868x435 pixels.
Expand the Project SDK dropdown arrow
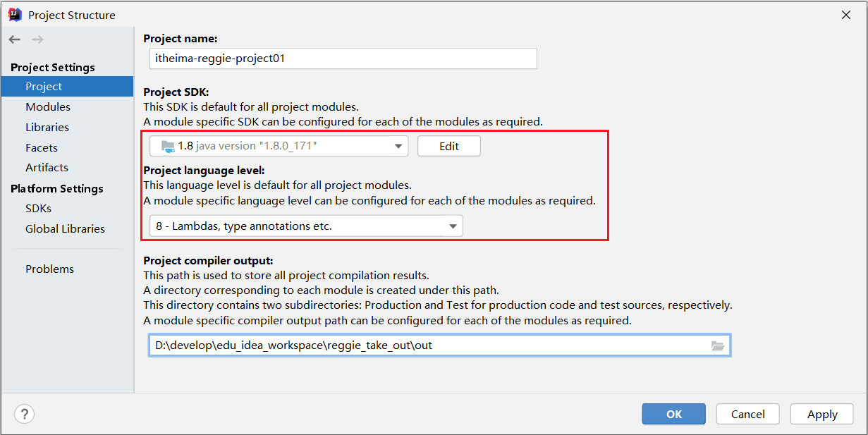click(x=398, y=147)
